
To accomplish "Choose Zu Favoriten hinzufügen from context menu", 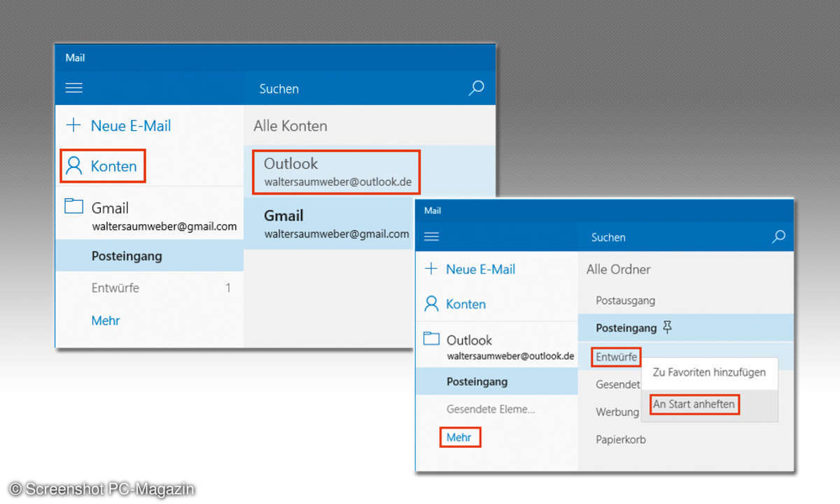I will [x=709, y=373].
